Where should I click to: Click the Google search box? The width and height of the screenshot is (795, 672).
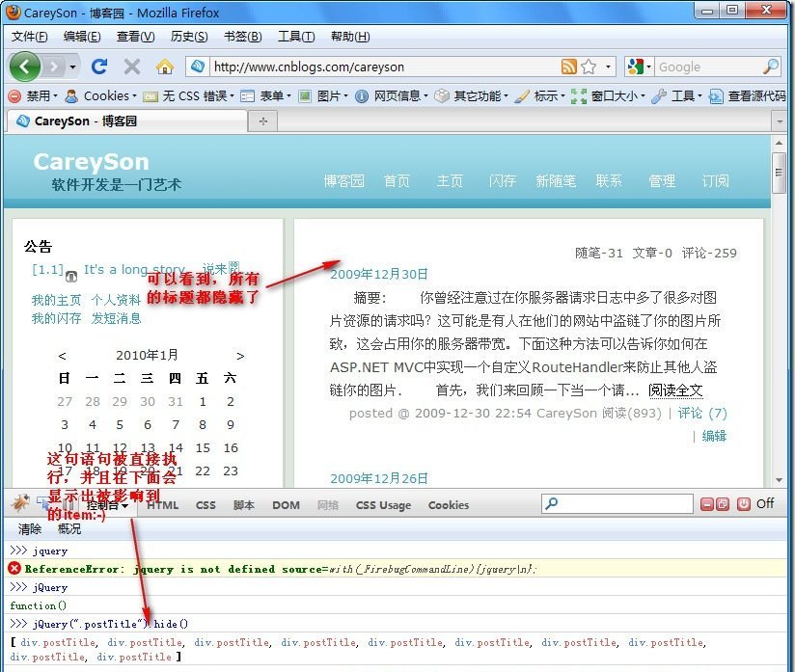(707, 67)
